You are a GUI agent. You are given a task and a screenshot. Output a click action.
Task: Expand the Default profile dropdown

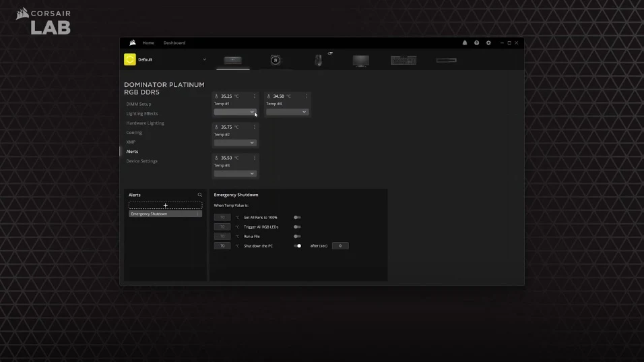[204, 59]
